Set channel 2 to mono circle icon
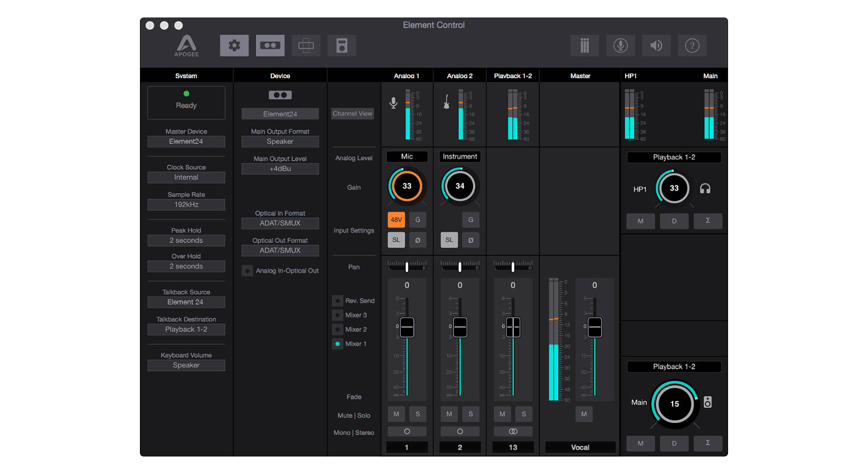 (460, 432)
